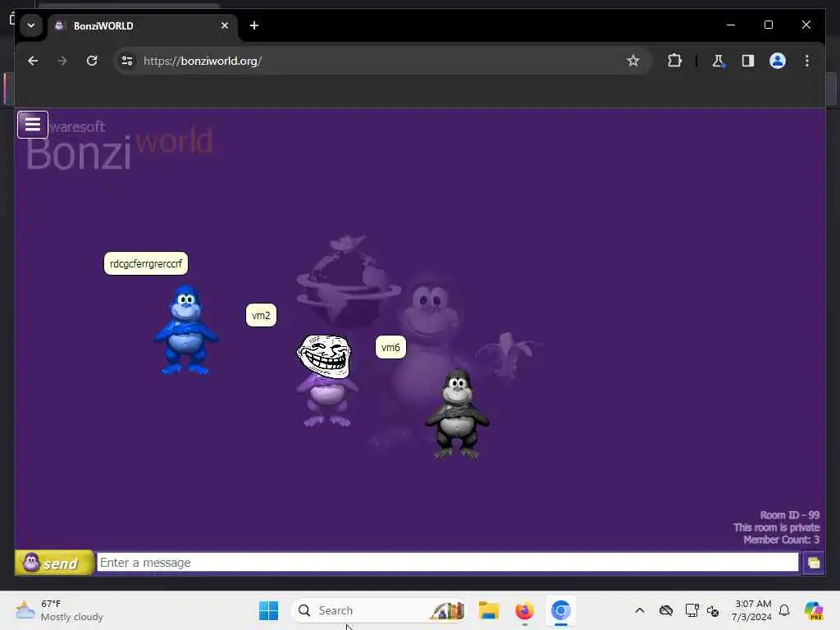Select the blue Bonzi character

tap(186, 330)
